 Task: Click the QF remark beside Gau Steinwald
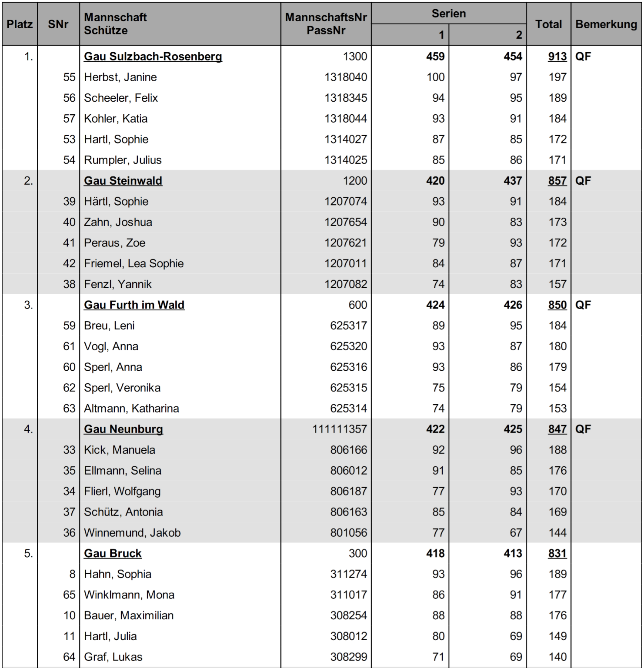click(x=583, y=181)
